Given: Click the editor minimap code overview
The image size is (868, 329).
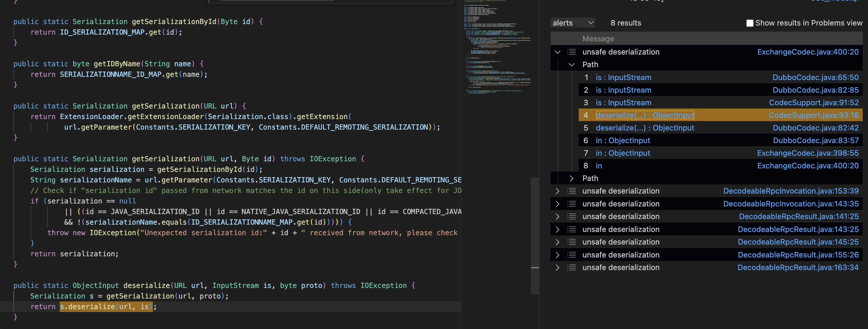Looking at the screenshot, I should pos(497,48).
